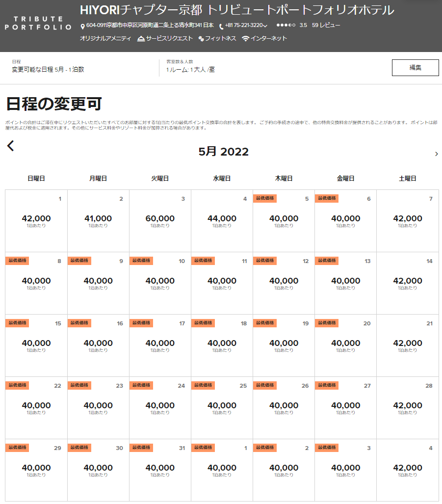This screenshot has width=442, height=504.
Task: Go to previous month with left arrow
Action: pos(11,146)
